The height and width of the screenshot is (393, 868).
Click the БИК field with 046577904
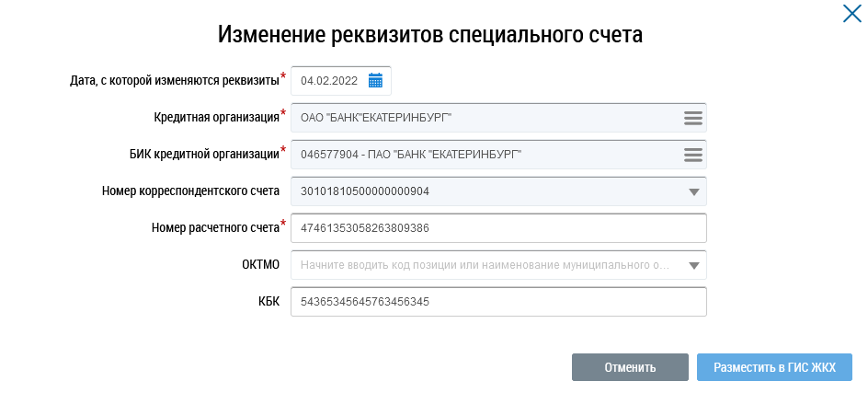pos(498,155)
